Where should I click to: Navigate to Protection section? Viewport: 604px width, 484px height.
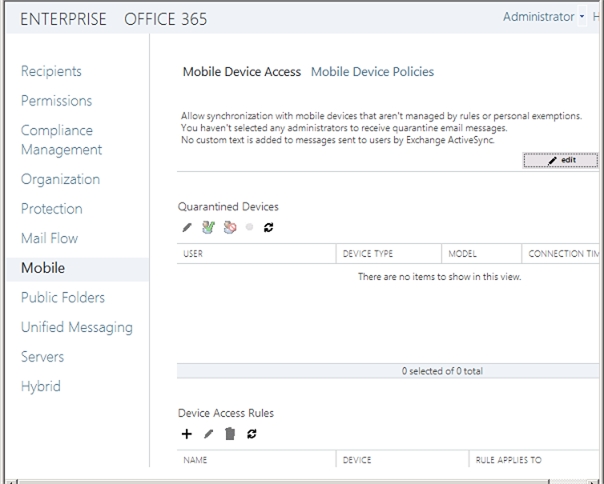52,209
